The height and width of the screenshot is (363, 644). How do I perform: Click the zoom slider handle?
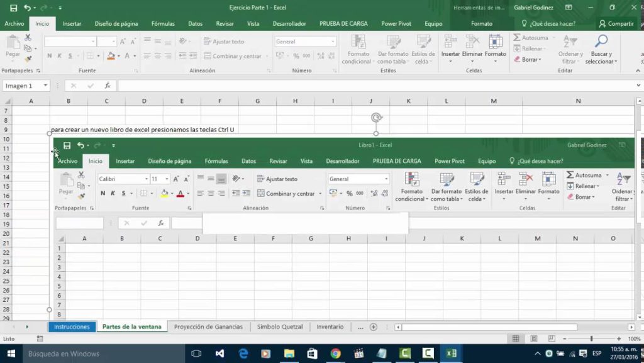591,338
